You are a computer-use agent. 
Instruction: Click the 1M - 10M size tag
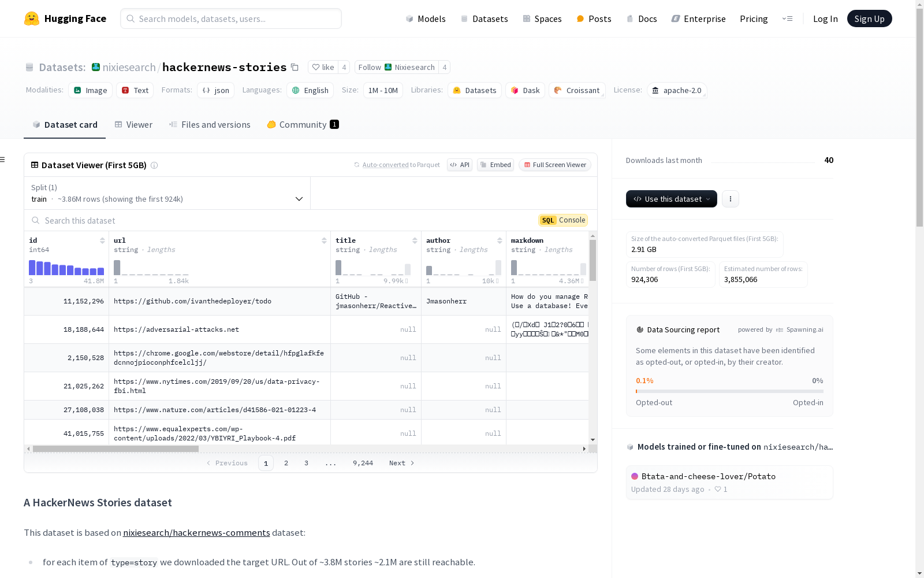click(383, 90)
